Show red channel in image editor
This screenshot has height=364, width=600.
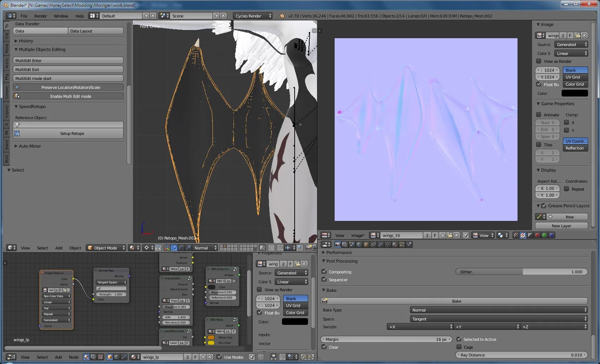pos(537,235)
